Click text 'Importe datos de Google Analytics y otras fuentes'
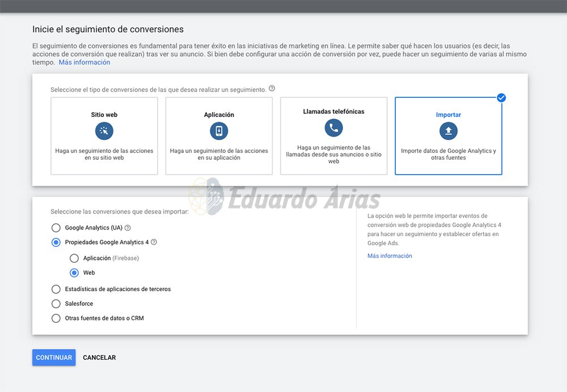This screenshot has height=392, width=567. (x=448, y=154)
